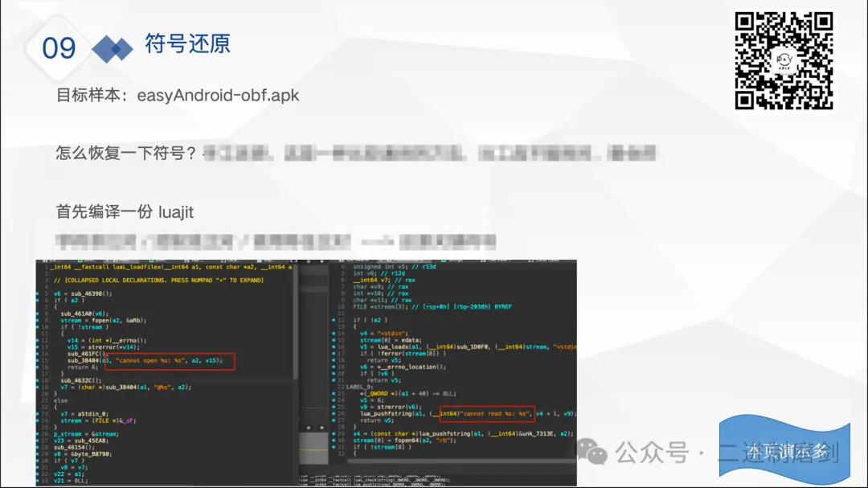Image resolution: width=868 pixels, height=488 pixels.
Task: Click the luaL_loadfilex function signature line
Action: 161,267
